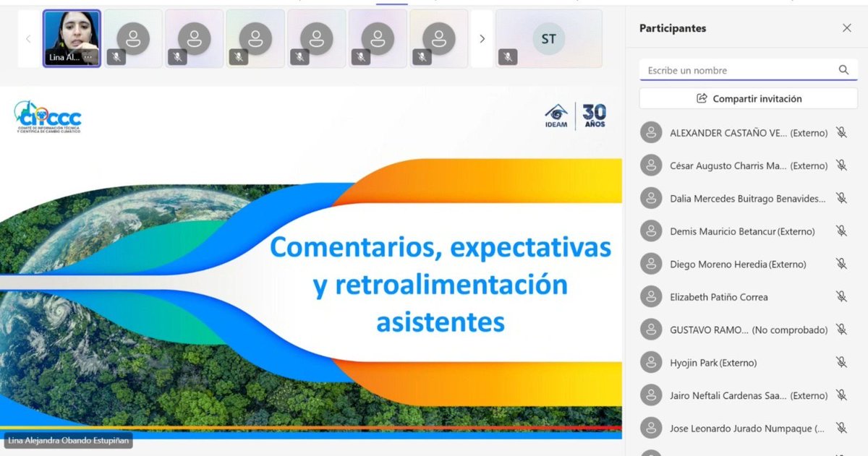Click ALEXANDER CASTAÑO's muted microphone icon

(x=841, y=132)
